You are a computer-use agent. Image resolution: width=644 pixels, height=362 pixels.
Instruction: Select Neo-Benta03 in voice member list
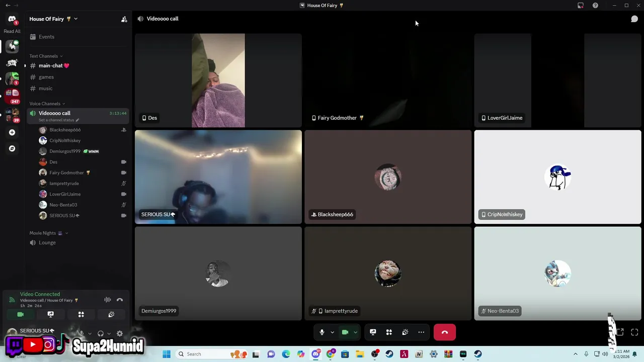[83, 205]
